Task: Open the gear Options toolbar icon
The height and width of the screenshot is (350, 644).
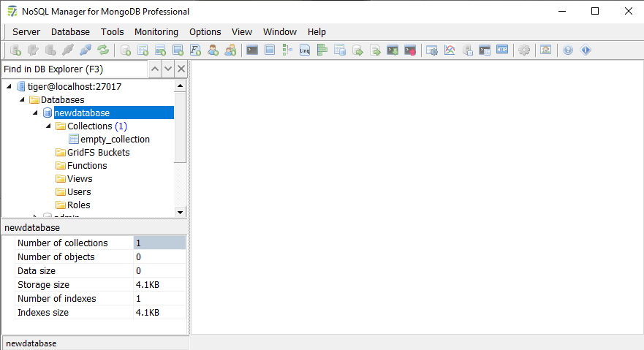Action: (x=524, y=50)
